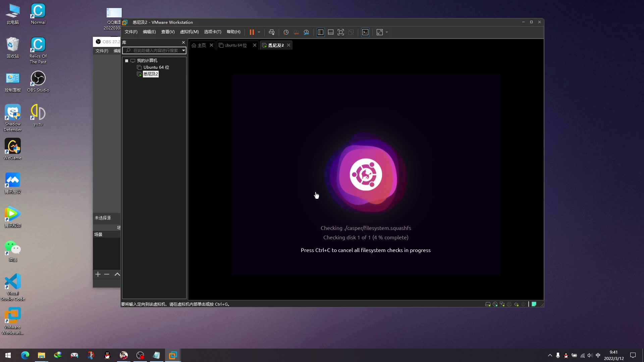Toggle the thumbnail bar view
Screen dimensions: 644x362
[x=330, y=32]
